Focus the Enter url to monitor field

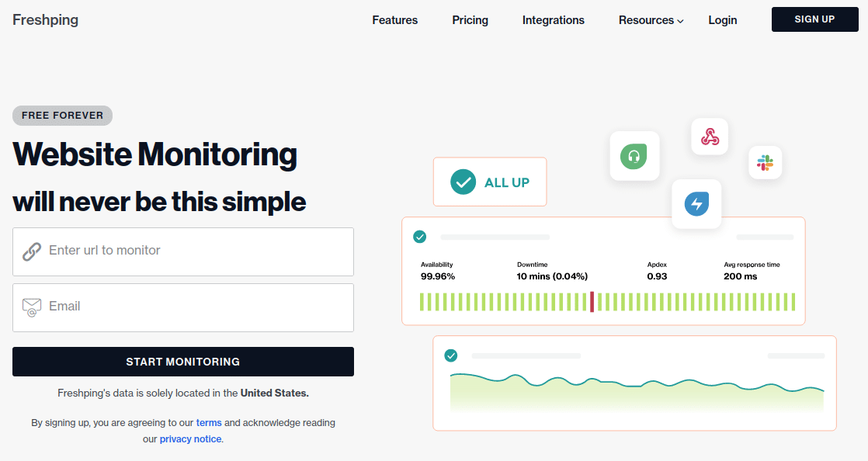click(x=183, y=251)
